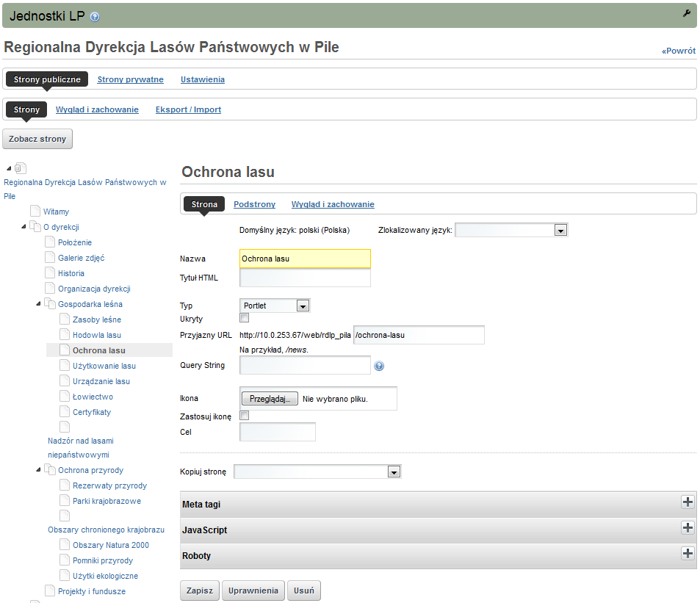Collapse the Ochrona przyrody tree node
Viewport: 700px width, 603px height.
[38, 469]
